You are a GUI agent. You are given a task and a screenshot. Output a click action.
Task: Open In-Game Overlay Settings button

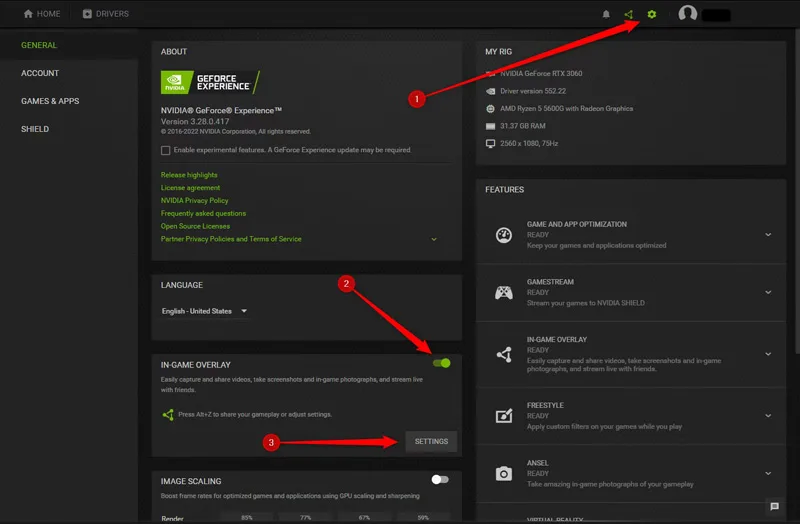[431, 442]
